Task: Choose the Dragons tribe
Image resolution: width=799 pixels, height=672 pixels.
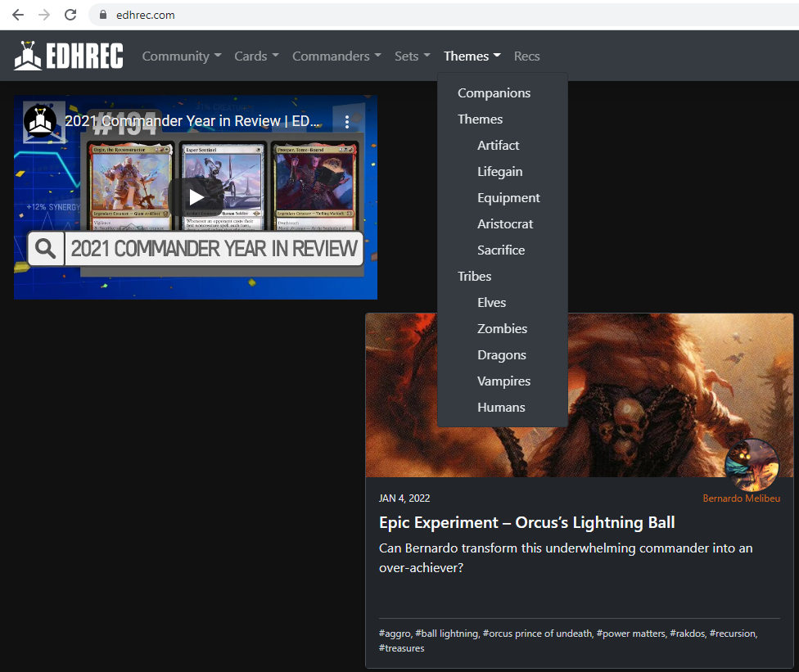Action: point(501,355)
